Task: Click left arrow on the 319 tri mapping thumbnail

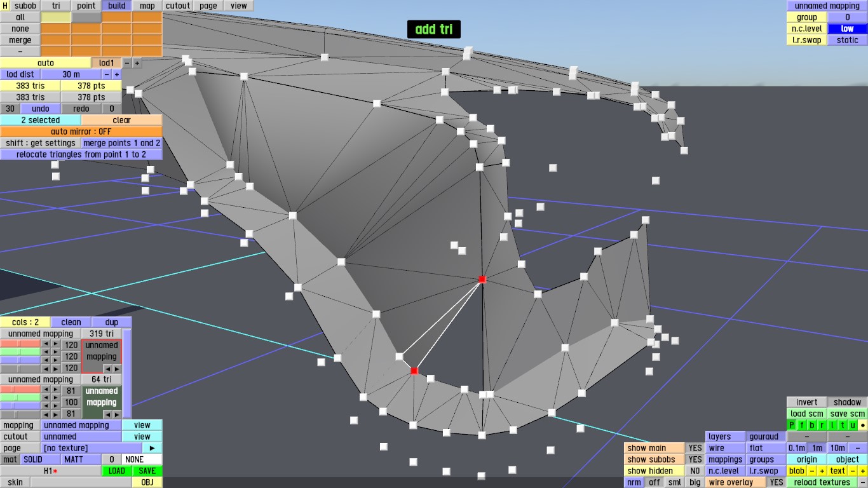Action: click(x=107, y=369)
